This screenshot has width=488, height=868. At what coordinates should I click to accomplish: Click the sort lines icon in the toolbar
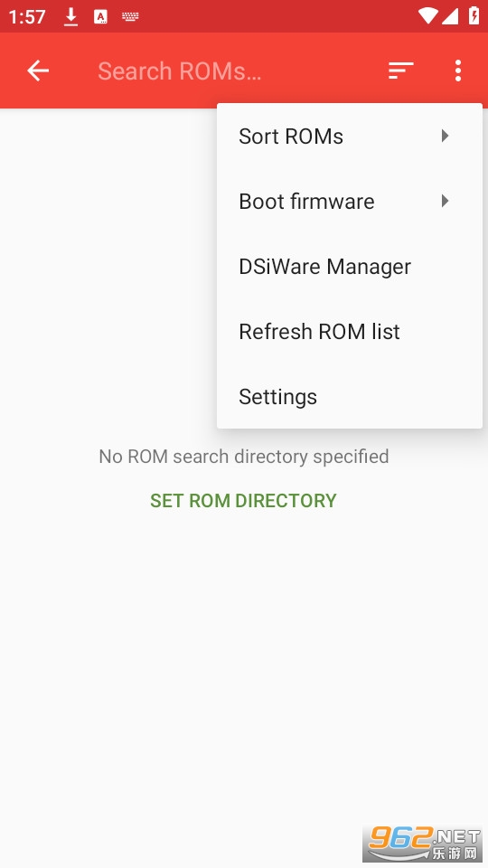[x=400, y=71]
